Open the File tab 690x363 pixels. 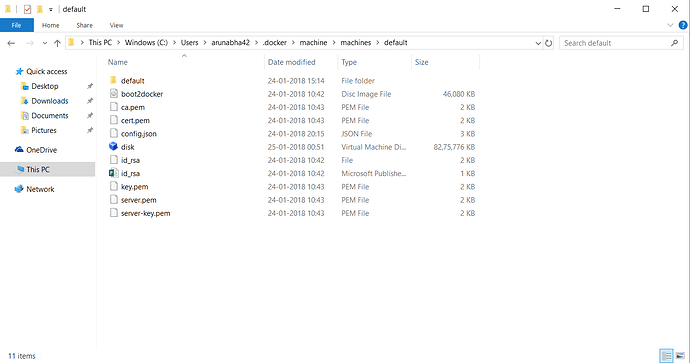(17, 25)
